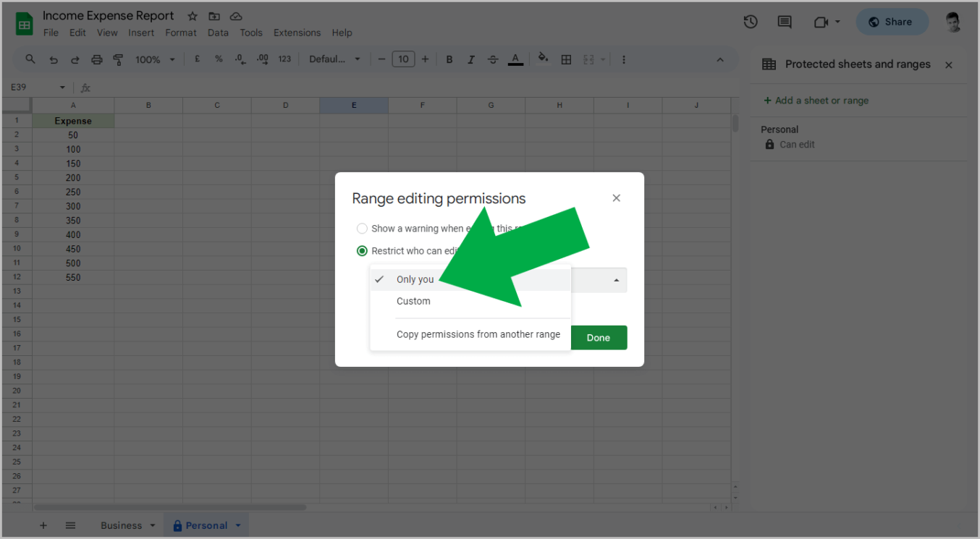980x539 pixels.
Task: Open the Business sheet tab menu arrow
Action: 152,525
